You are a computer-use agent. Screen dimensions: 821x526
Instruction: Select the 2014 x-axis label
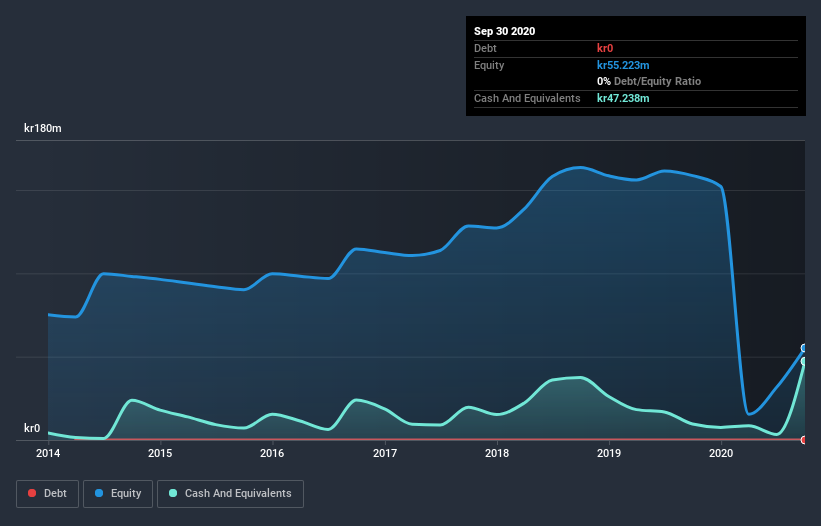(48, 453)
